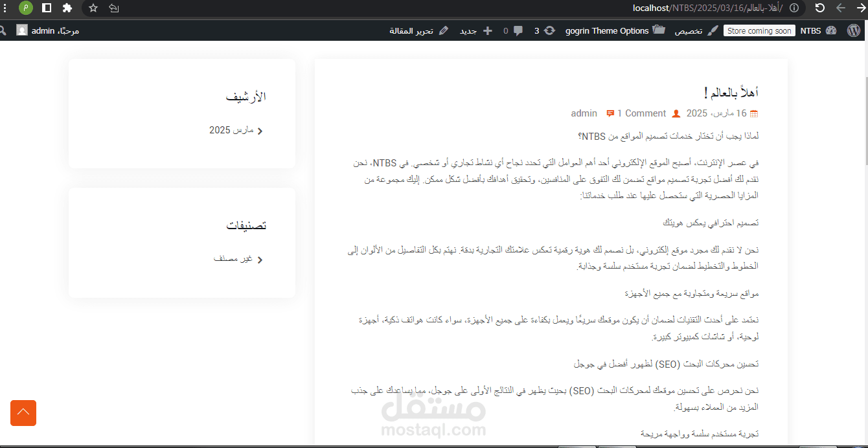View site info icon in address bar
Screen dimensions: 868x448
794,8
